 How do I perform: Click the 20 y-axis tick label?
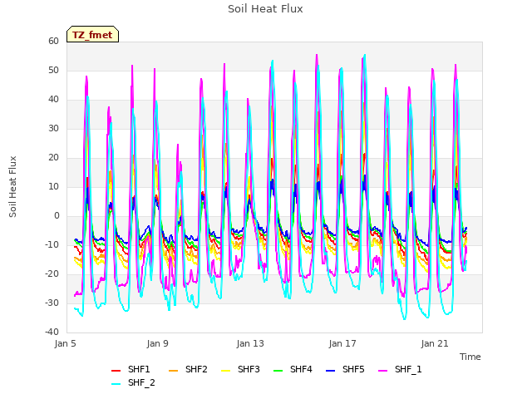pyautogui.click(x=53, y=157)
